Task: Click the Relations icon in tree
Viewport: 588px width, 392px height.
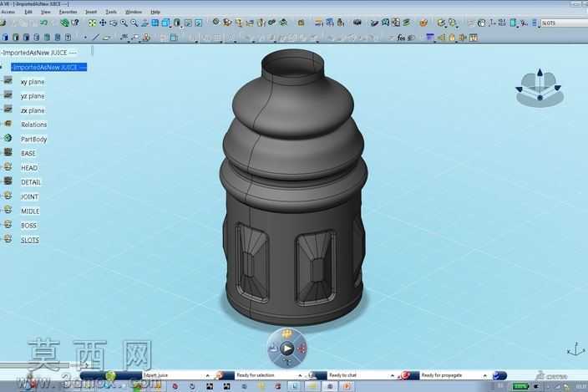Action: tap(8, 124)
